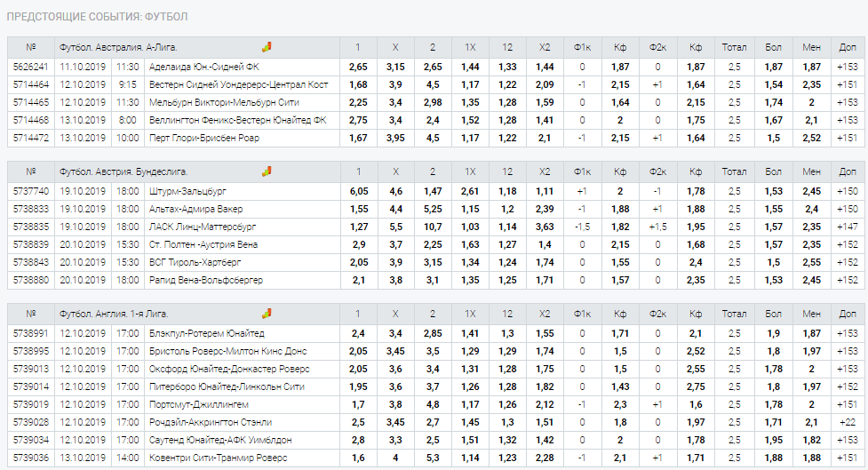Open match Аделаида Юн.-Сидней ФК
This screenshot has height=470, width=868.
coord(203,67)
